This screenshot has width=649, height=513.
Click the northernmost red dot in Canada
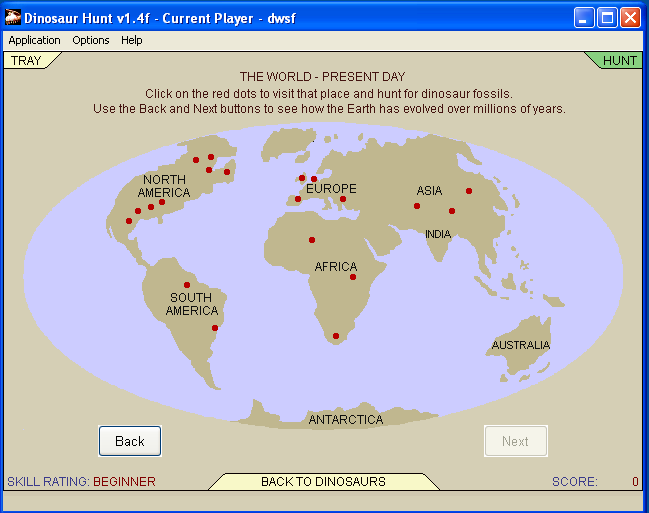pos(211,157)
